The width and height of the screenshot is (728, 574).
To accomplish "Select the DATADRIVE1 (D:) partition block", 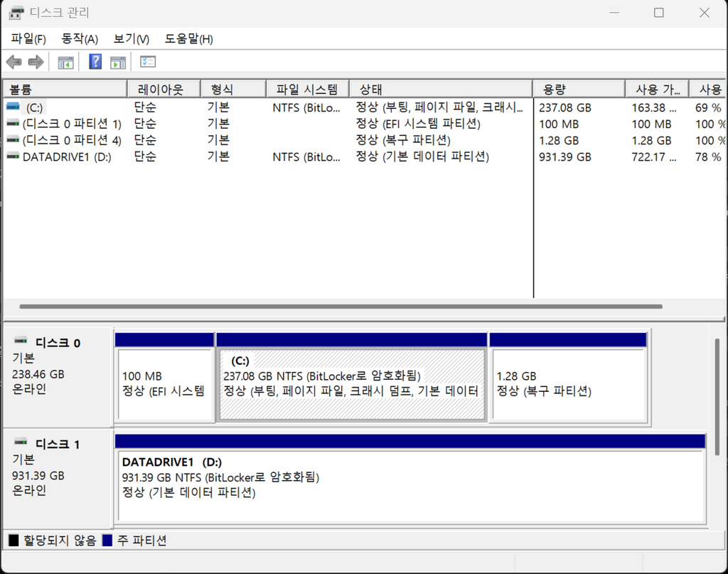I will 410,479.
